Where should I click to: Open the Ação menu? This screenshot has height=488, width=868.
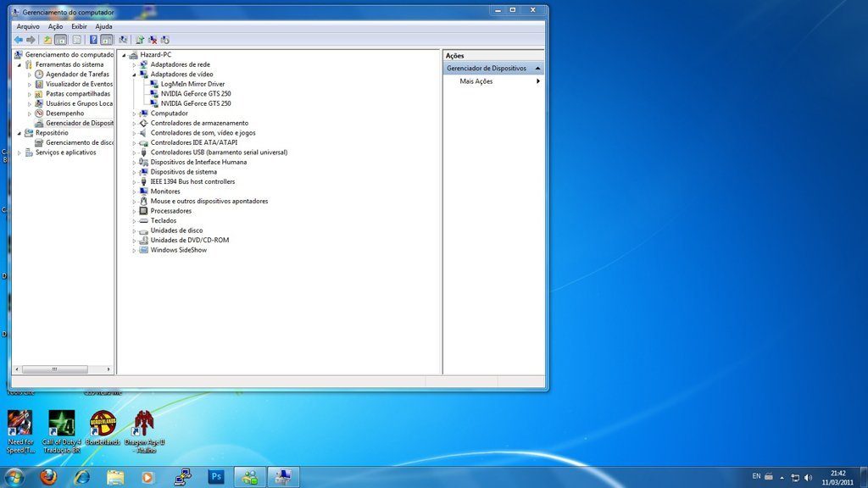(x=55, y=26)
